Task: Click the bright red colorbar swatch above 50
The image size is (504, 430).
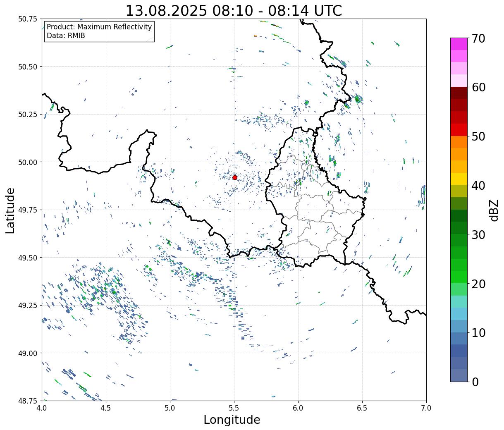Action: [459, 130]
